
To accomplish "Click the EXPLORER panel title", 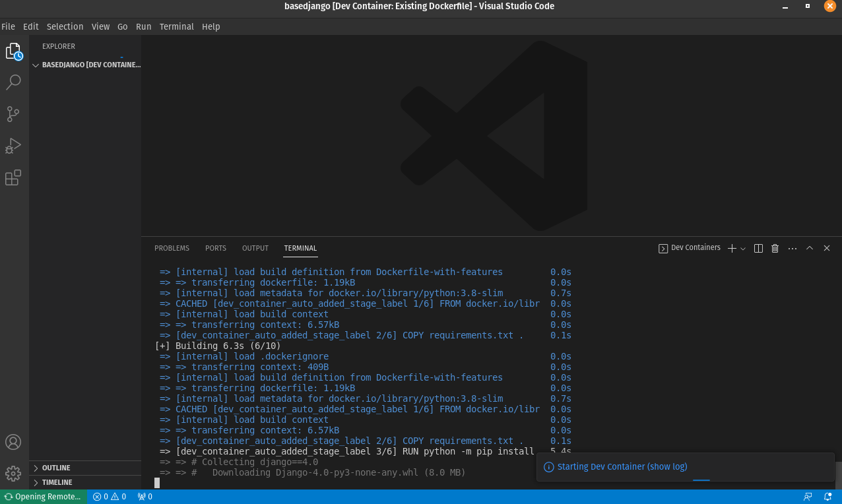I will coord(59,46).
